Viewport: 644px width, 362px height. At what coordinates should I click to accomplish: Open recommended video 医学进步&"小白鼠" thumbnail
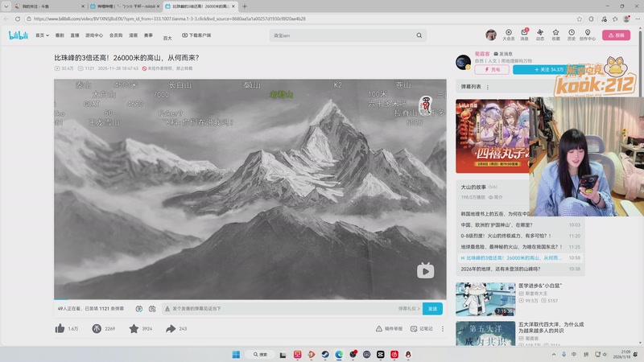485,298
